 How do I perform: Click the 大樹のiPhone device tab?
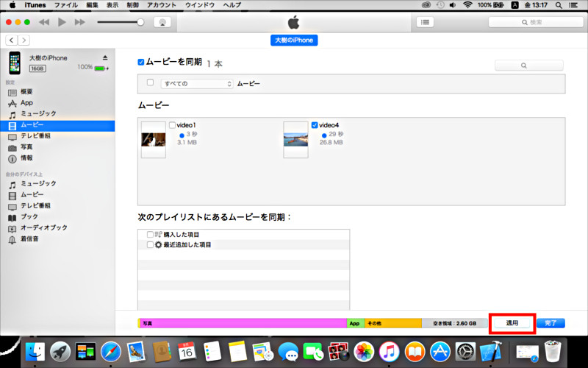coord(294,40)
